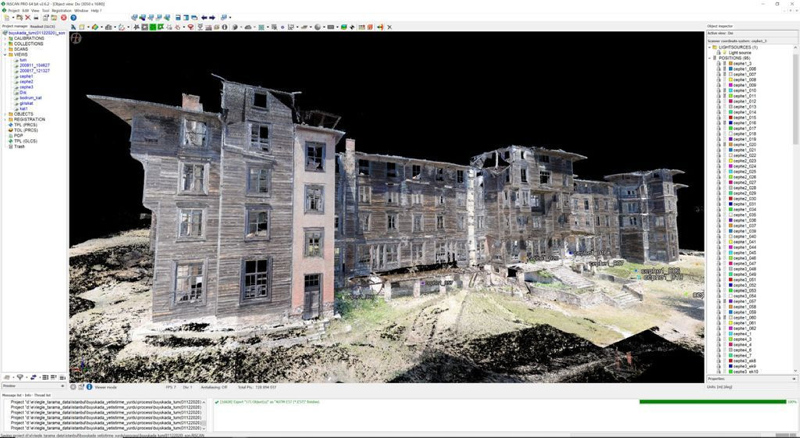Open the Registration menu
The height and width of the screenshot is (438, 800).
tap(60, 10)
